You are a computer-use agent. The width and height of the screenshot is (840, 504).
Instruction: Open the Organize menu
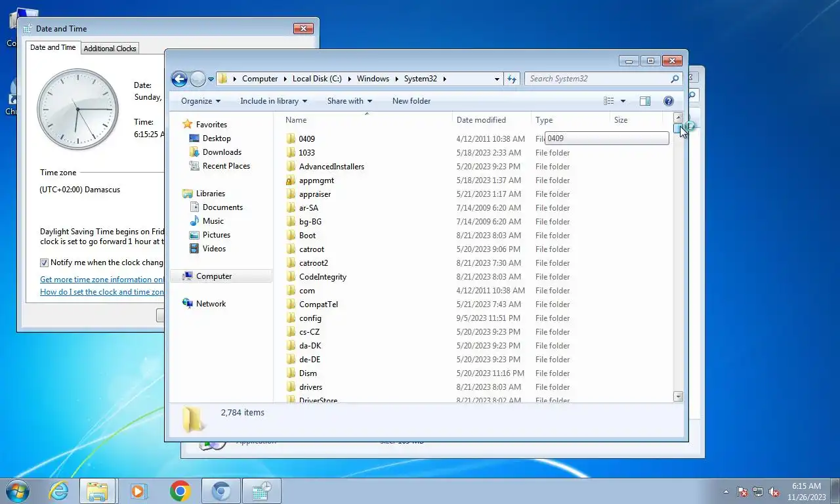[x=201, y=101]
